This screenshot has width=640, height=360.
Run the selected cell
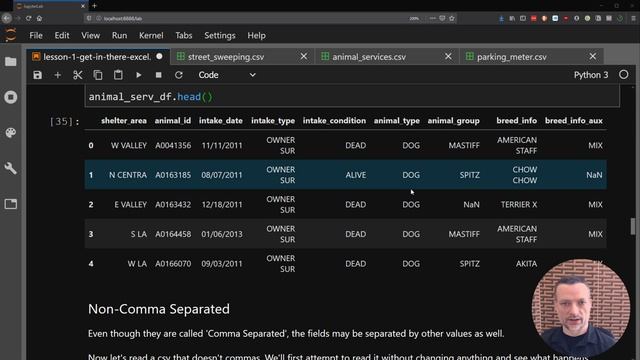(x=138, y=75)
